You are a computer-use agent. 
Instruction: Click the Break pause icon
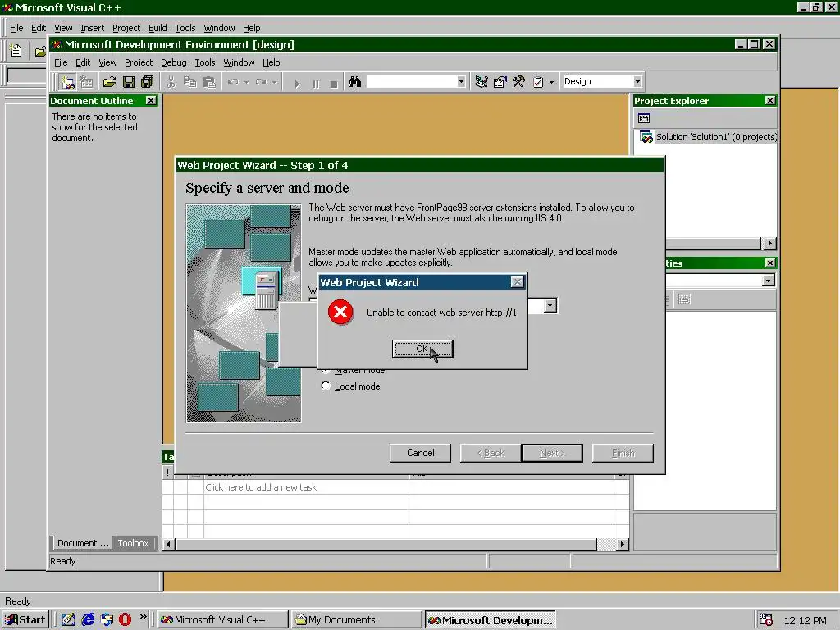316,84
